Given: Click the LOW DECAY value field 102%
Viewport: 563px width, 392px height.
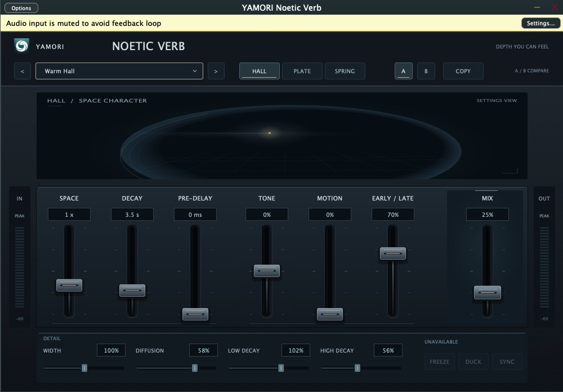Looking at the screenshot, I should pos(296,350).
